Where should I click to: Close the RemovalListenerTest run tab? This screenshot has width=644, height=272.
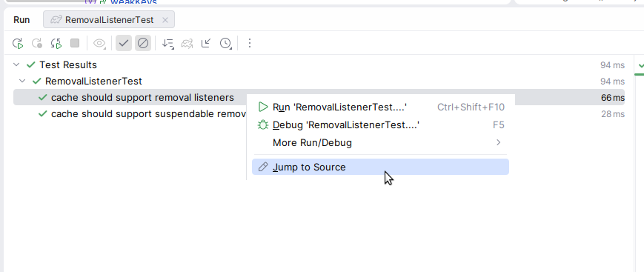click(x=165, y=20)
